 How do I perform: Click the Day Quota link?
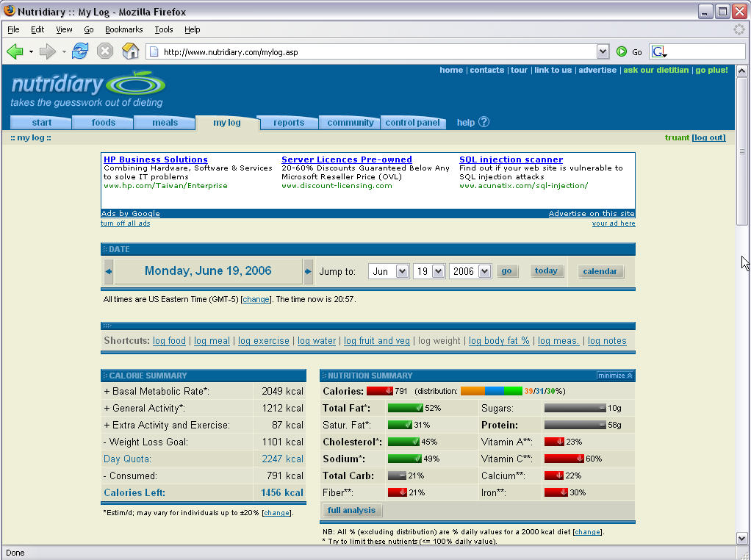click(x=127, y=459)
